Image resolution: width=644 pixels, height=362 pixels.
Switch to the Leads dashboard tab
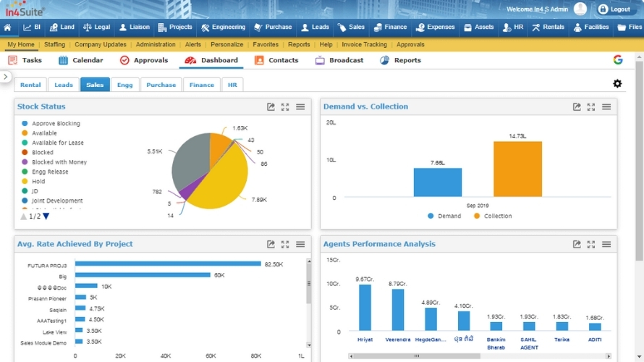tap(64, 85)
